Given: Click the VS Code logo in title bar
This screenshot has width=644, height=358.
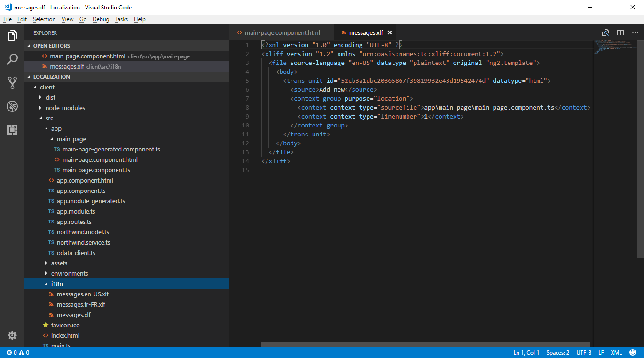Looking at the screenshot, I should coord(8,7).
